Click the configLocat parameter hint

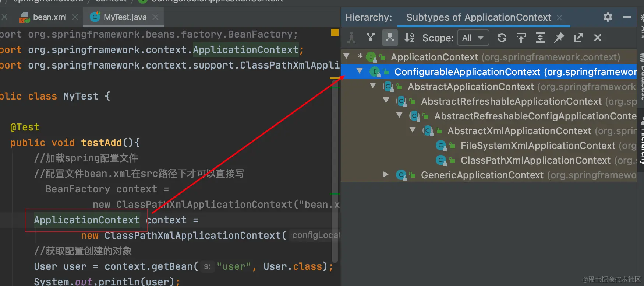pyautogui.click(x=315, y=235)
